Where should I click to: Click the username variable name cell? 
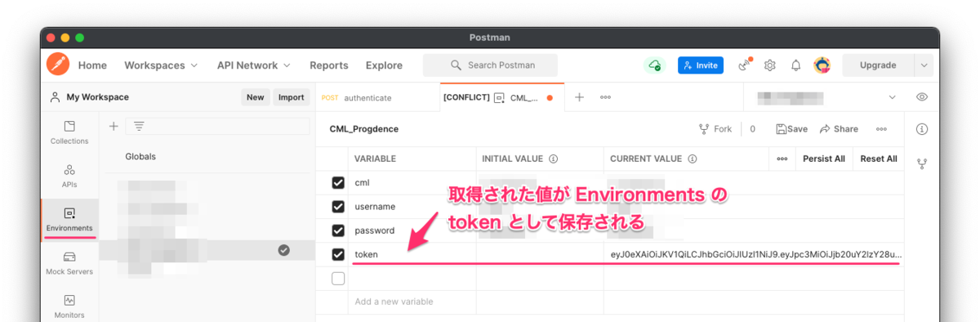point(412,207)
